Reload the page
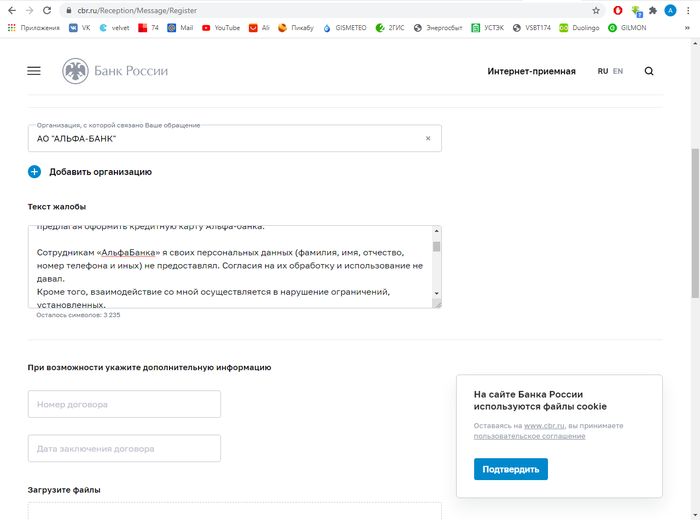 [x=48, y=10]
